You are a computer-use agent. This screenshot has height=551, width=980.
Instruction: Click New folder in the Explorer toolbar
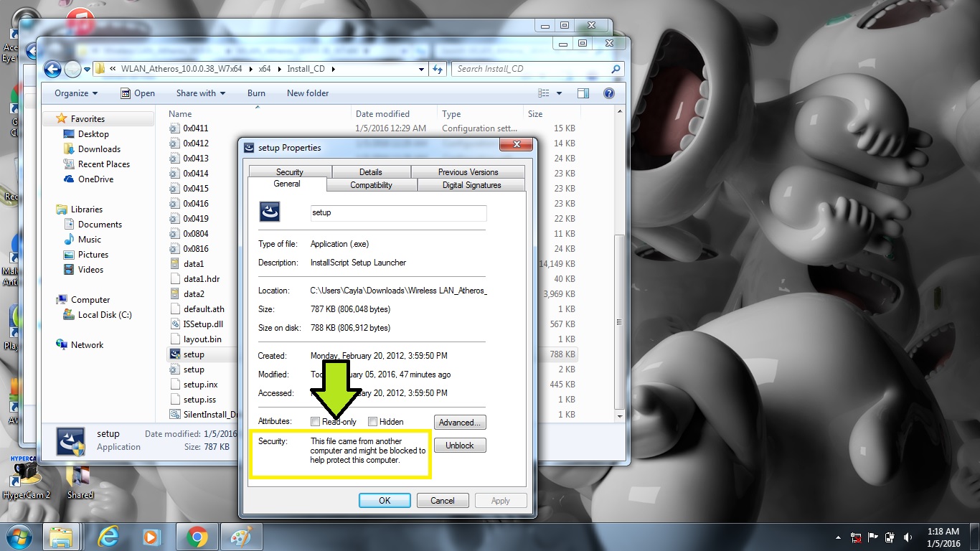[x=308, y=93]
